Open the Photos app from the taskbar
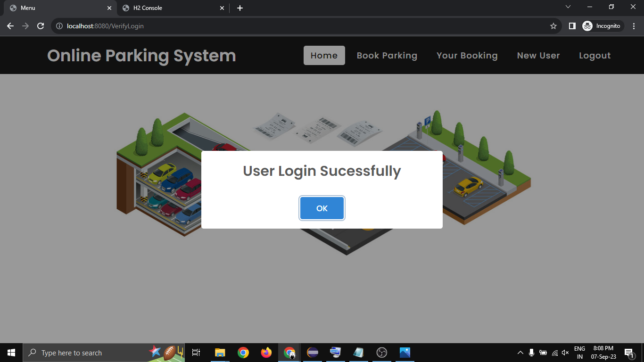Viewport: 644px width, 362px height. point(405,353)
